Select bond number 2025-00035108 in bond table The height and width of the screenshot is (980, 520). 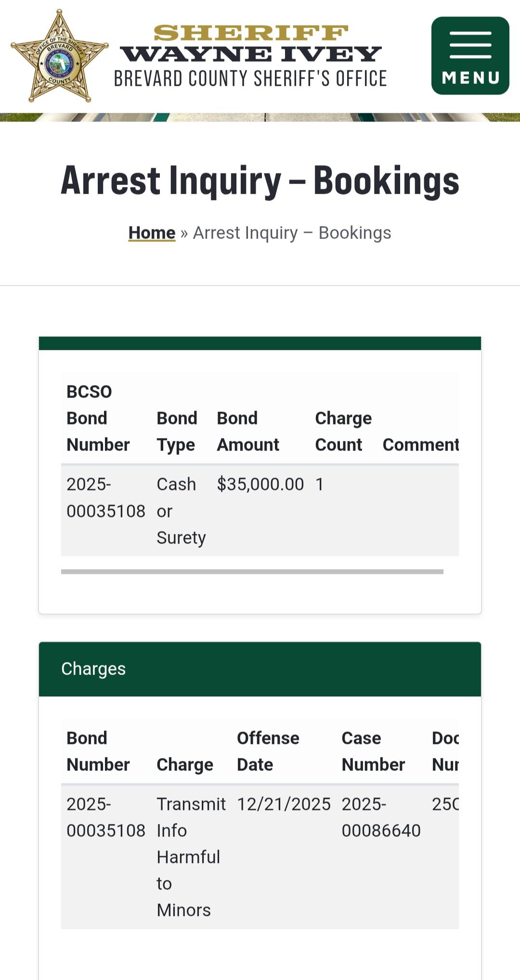pos(105,497)
